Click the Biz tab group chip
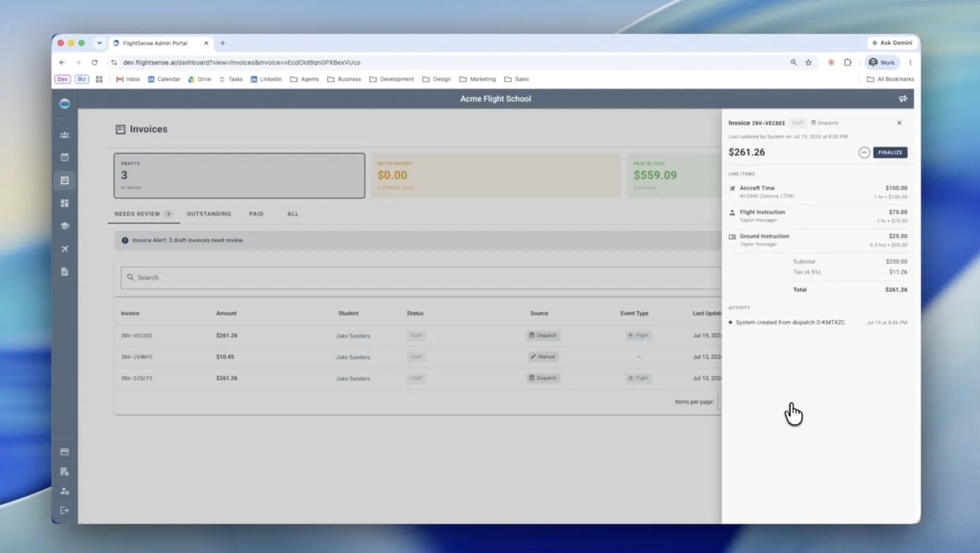Image resolution: width=980 pixels, height=553 pixels. click(x=82, y=79)
